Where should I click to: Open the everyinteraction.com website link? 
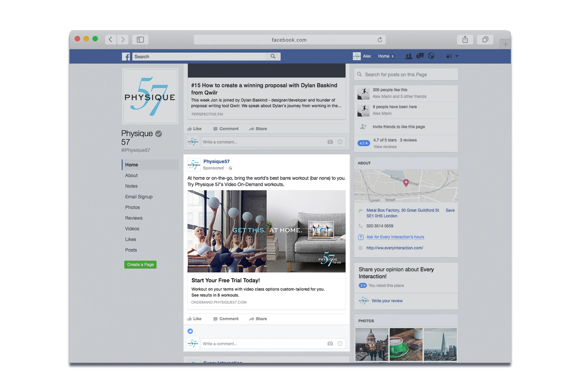(395, 248)
